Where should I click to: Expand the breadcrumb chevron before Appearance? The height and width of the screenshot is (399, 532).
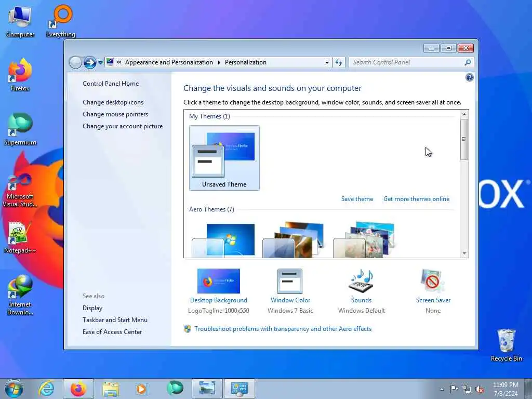(x=119, y=62)
